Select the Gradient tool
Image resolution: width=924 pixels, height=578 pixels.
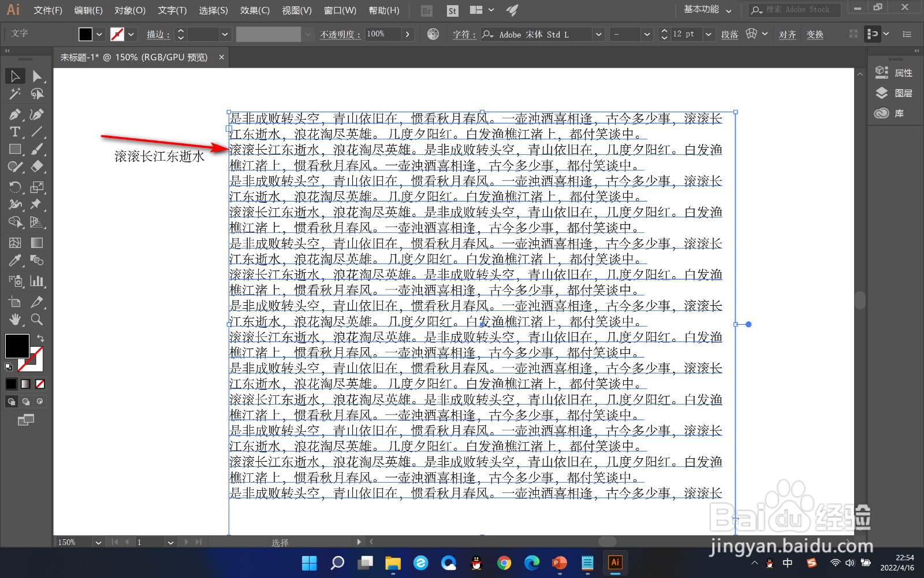(37, 243)
